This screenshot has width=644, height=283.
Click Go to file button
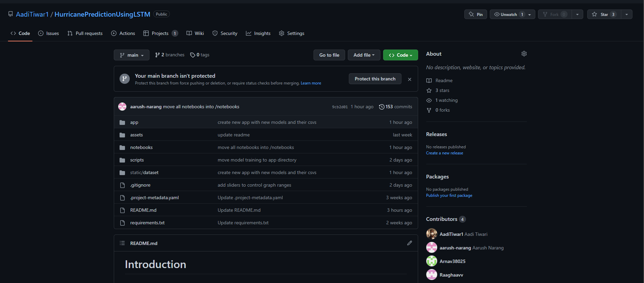pyautogui.click(x=329, y=55)
